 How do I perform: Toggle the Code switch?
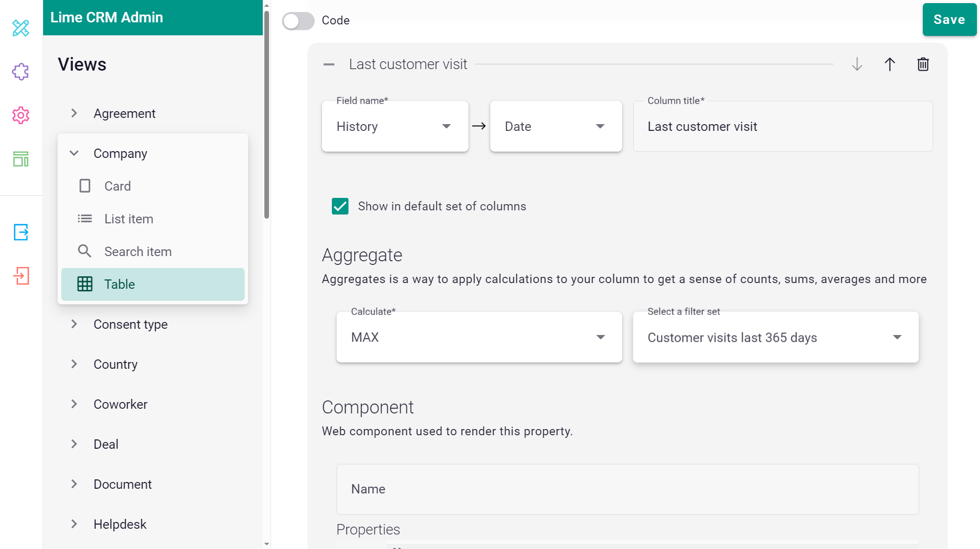[298, 21]
